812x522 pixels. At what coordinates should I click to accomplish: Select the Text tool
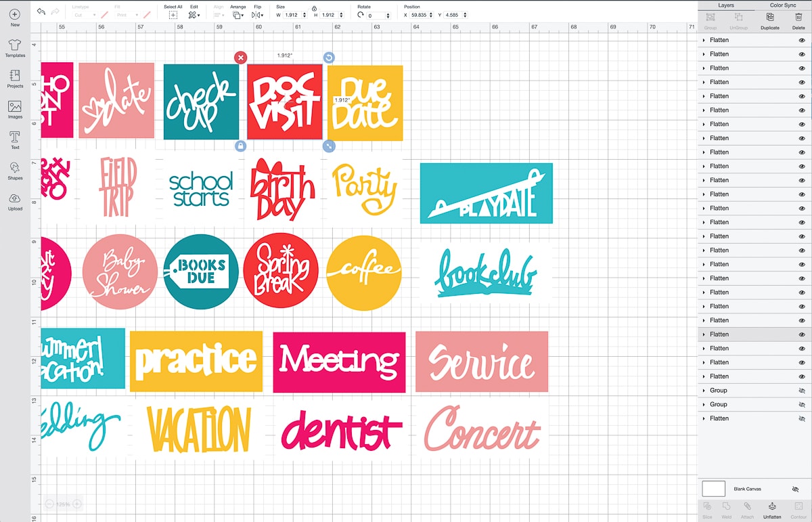pos(15,139)
